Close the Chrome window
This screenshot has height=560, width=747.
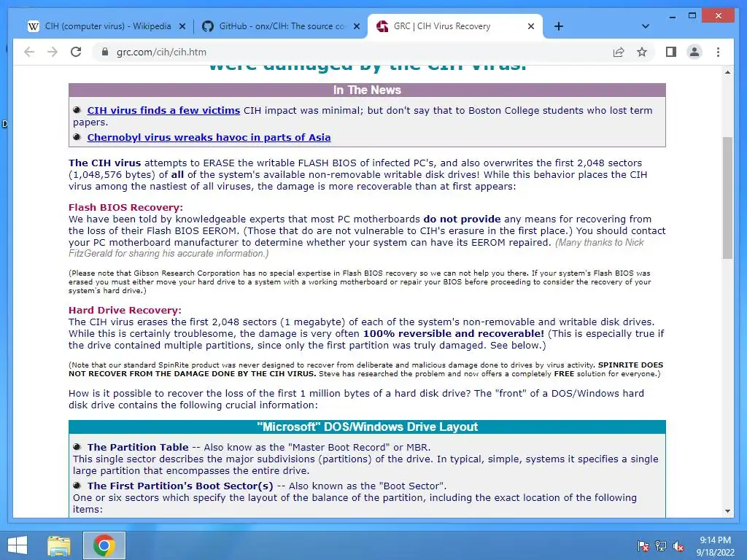point(719,16)
